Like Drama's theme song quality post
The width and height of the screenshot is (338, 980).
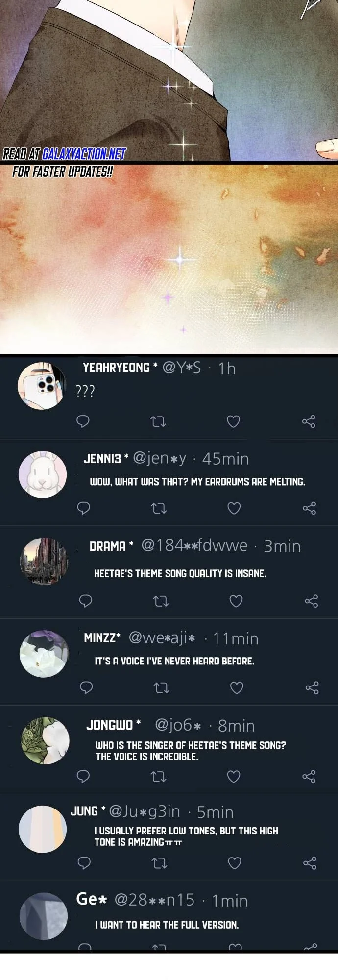[x=236, y=601]
